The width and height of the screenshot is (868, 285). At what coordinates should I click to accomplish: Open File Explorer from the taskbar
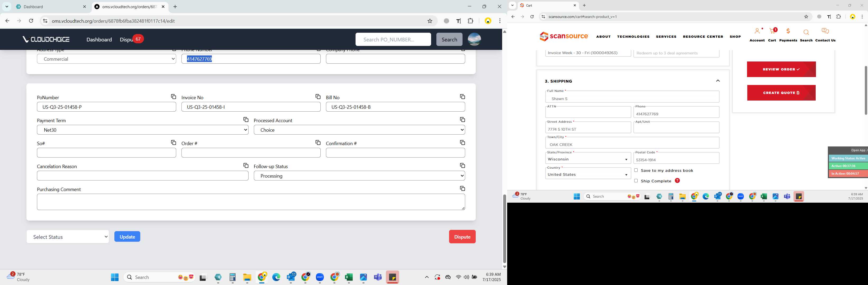coord(247,277)
